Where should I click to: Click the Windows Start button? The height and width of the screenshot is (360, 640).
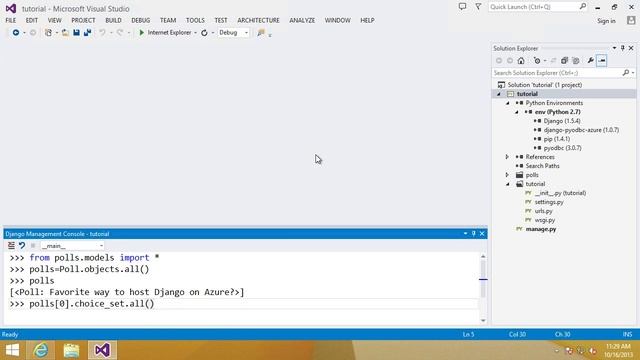pyautogui.click(x=12, y=350)
